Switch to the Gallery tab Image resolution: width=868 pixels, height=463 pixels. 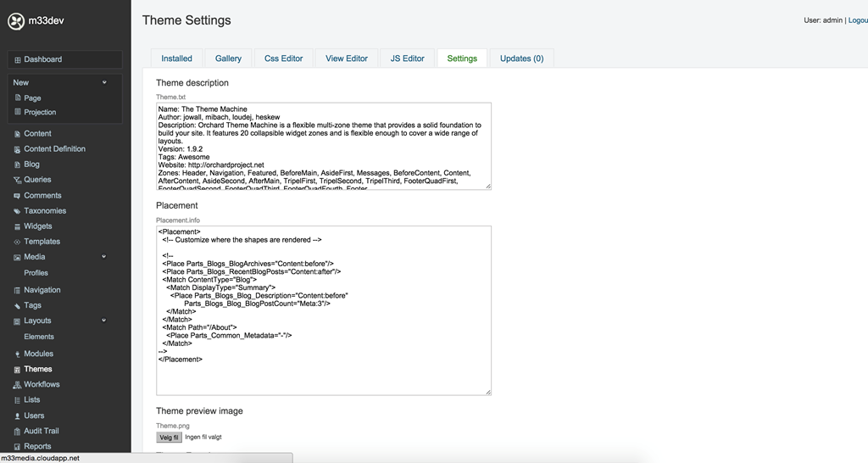tap(228, 59)
